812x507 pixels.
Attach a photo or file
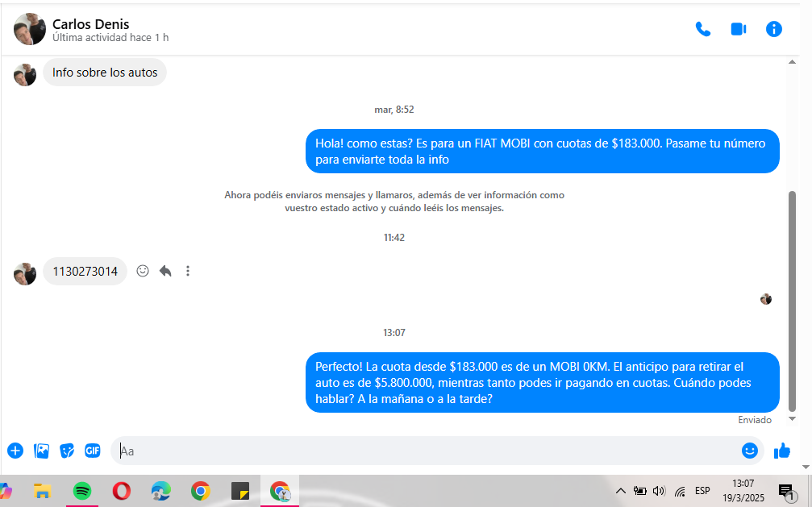pyautogui.click(x=41, y=451)
